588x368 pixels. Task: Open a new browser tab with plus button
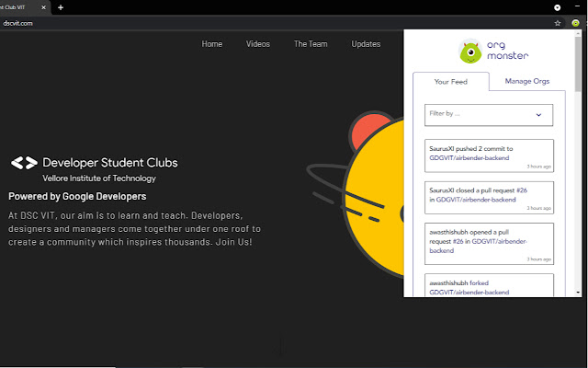[61, 7]
